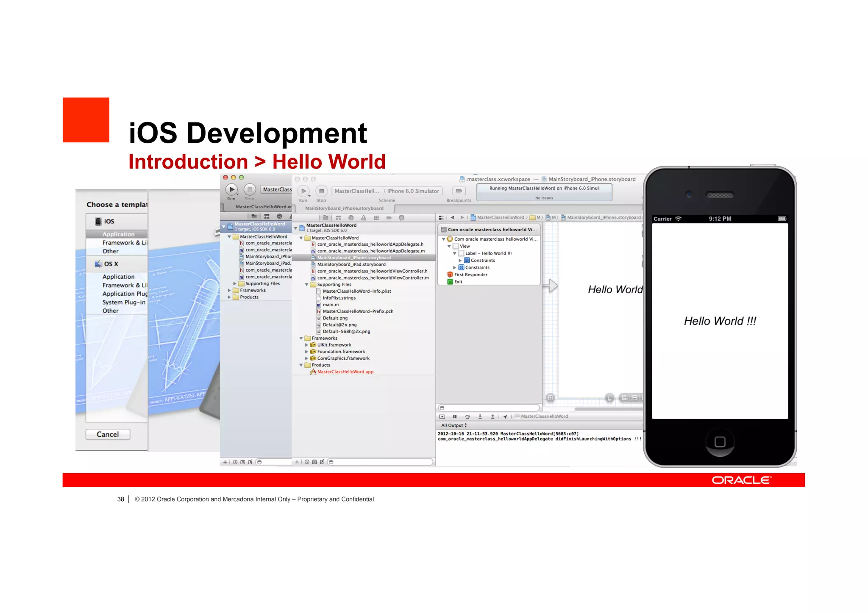Collapse the MasterClassHelloWord group folder, front window
This screenshot has width=868, height=613.
301,238
